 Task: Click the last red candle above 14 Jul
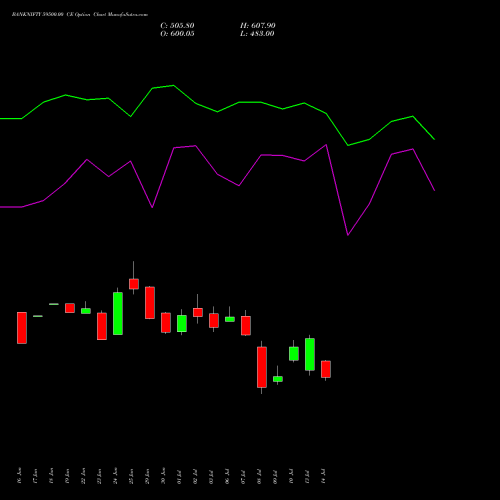click(x=326, y=369)
